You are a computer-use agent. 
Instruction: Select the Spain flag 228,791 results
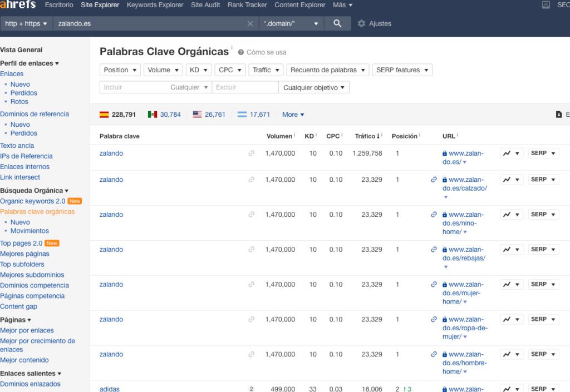point(117,115)
